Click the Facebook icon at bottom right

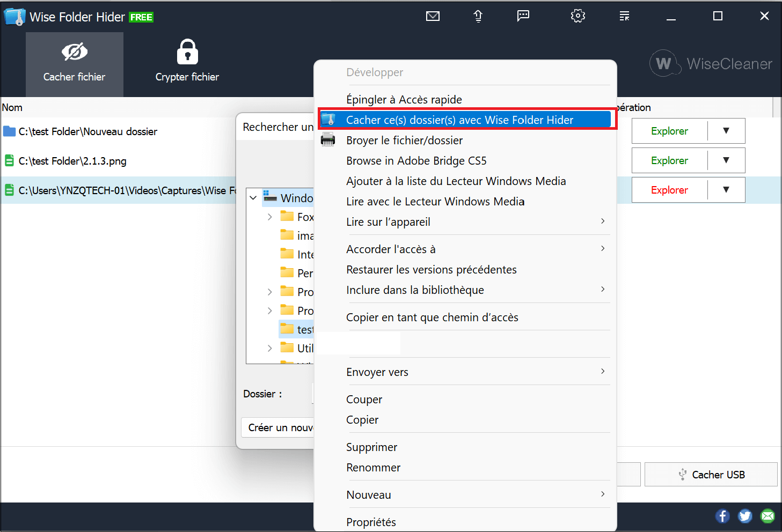click(x=722, y=516)
